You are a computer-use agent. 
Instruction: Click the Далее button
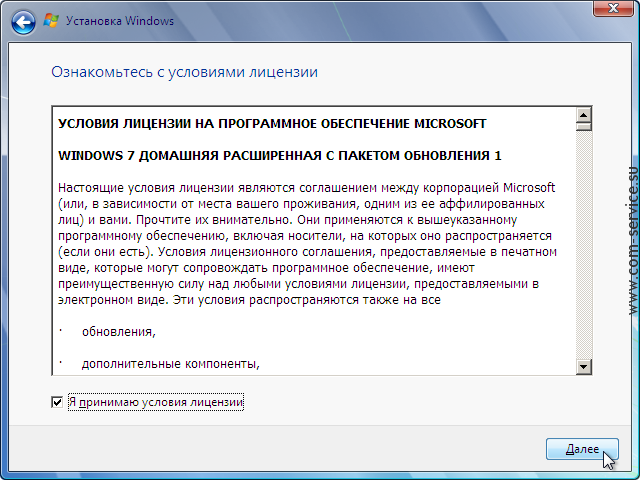582,449
